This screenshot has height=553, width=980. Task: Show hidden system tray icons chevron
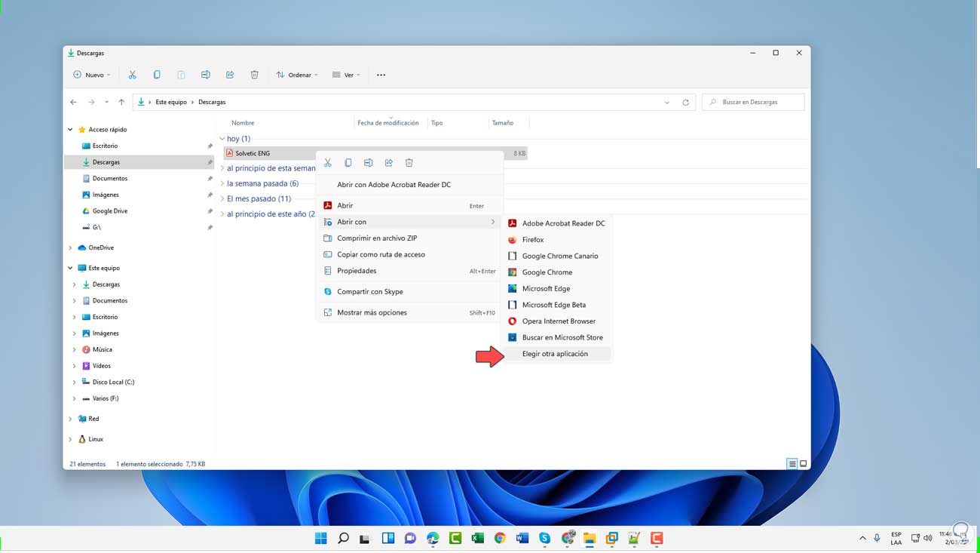(x=862, y=538)
